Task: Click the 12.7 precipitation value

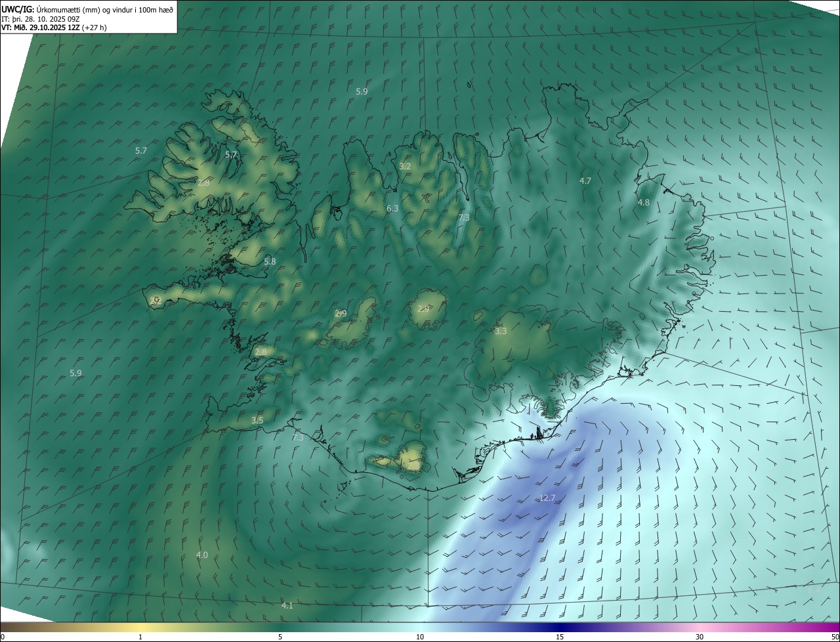Action: pos(547,498)
